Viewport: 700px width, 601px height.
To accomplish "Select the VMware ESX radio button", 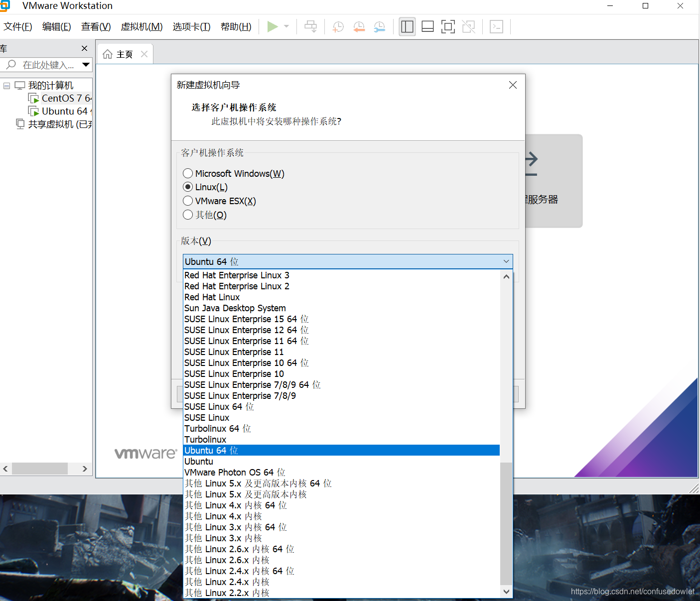I will pyautogui.click(x=188, y=201).
